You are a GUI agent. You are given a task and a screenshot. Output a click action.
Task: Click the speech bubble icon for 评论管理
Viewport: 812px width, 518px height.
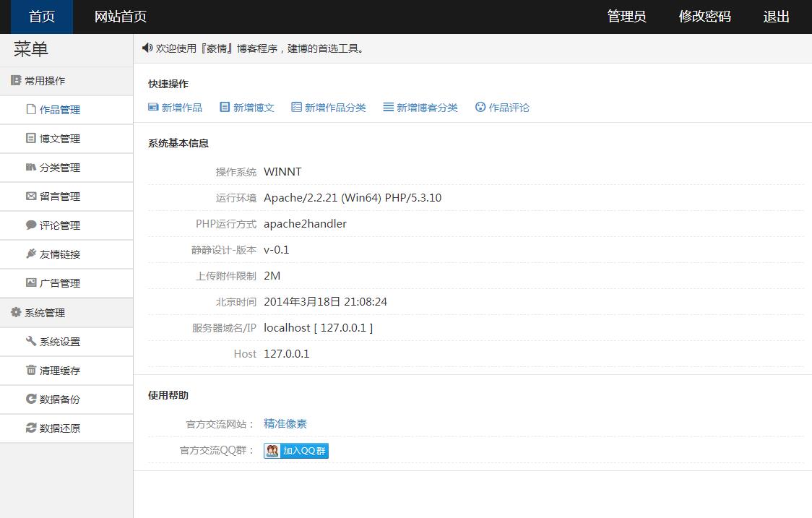pyautogui.click(x=31, y=225)
